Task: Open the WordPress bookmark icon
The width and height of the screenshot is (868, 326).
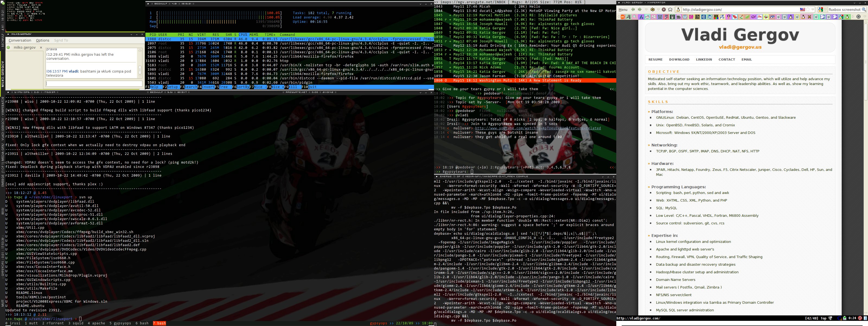Action: 685,17
